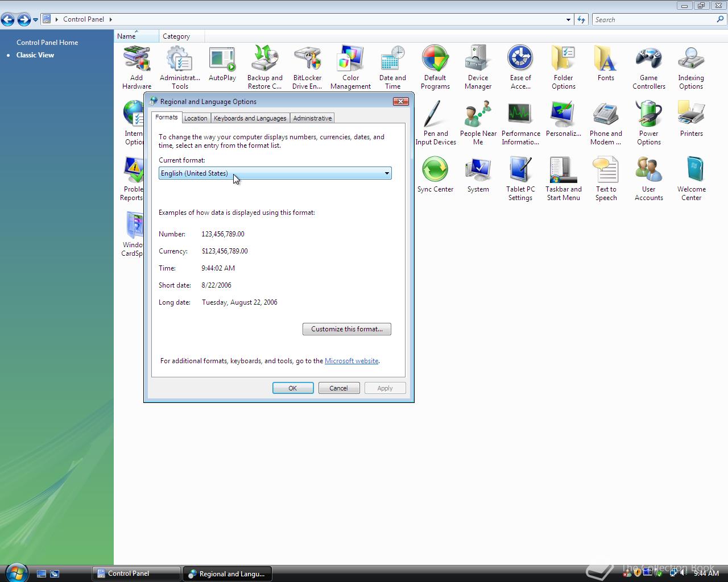The height and width of the screenshot is (582, 728).
Task: Open Backup and Restore Center
Action: tap(265, 67)
